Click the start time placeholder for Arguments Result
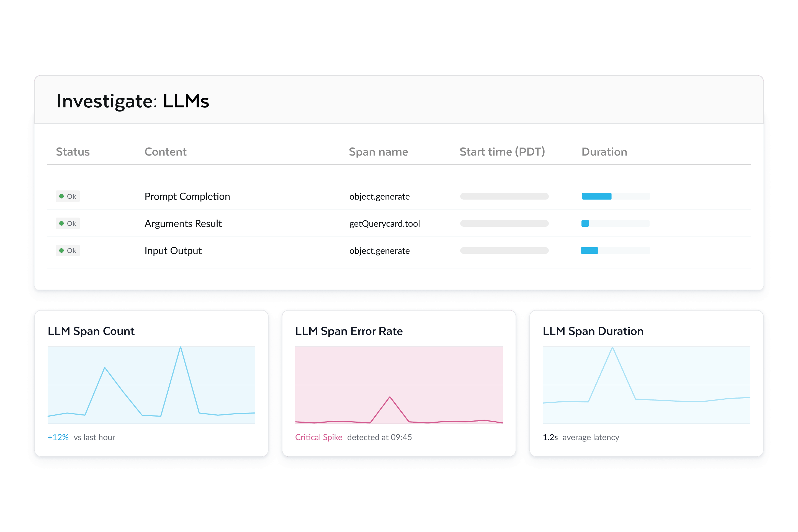This screenshot has width=798, height=532. point(504,223)
